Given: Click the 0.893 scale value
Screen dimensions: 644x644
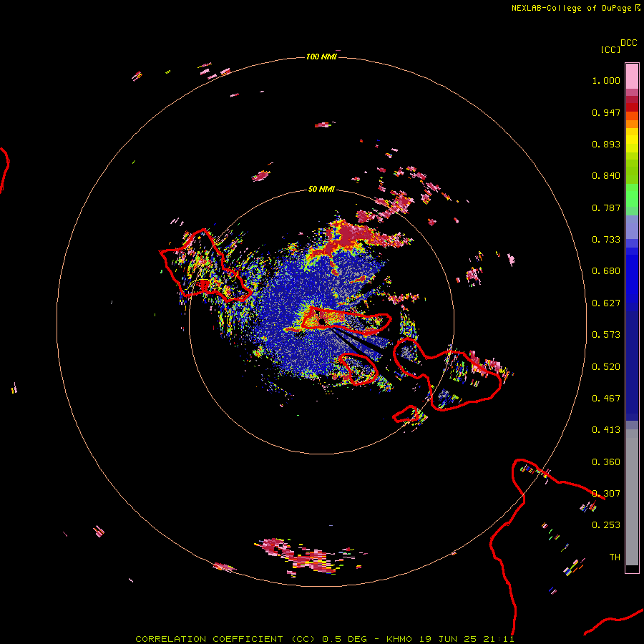Looking at the screenshot, I should tap(606, 144).
